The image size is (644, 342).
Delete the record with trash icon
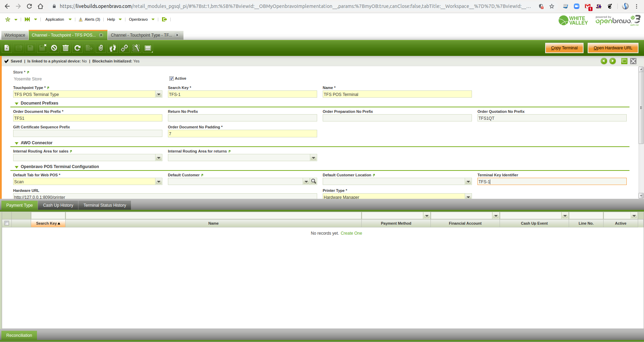[66, 48]
